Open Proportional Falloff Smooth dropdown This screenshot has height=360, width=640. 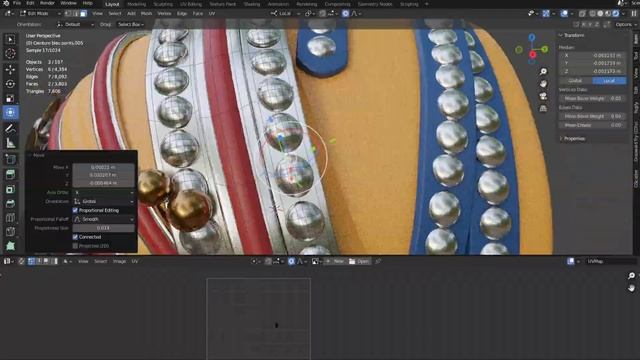104,219
